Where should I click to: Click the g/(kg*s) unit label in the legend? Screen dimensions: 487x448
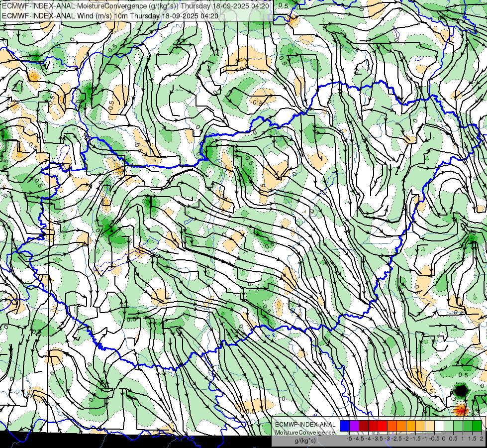305,441
